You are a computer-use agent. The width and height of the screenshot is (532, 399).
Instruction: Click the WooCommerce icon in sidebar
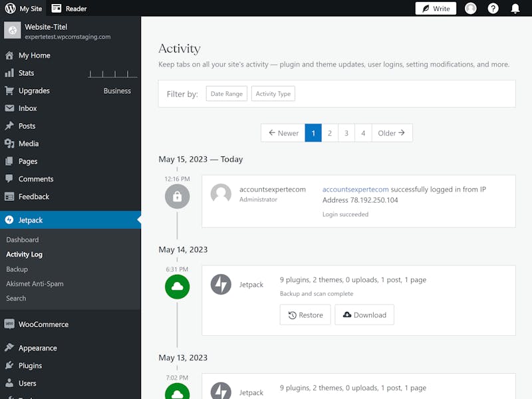click(9, 324)
